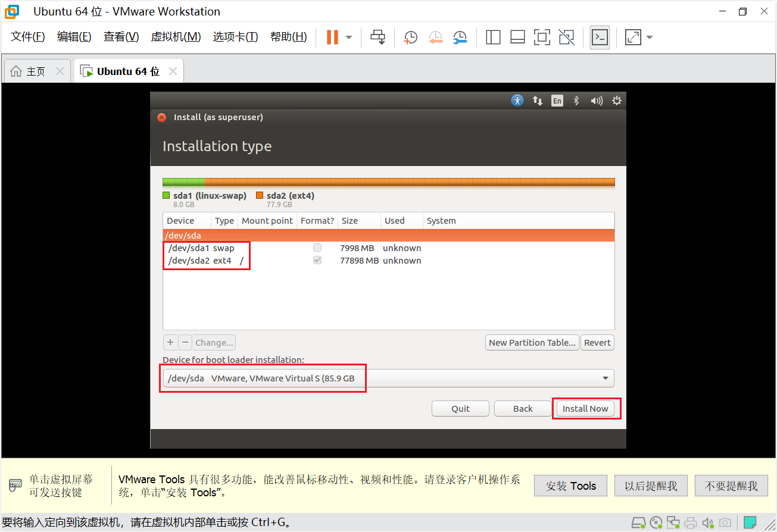Screen dimensions: 777x532
Task: Toggle the thumbnail bar view icon
Action: (517, 37)
